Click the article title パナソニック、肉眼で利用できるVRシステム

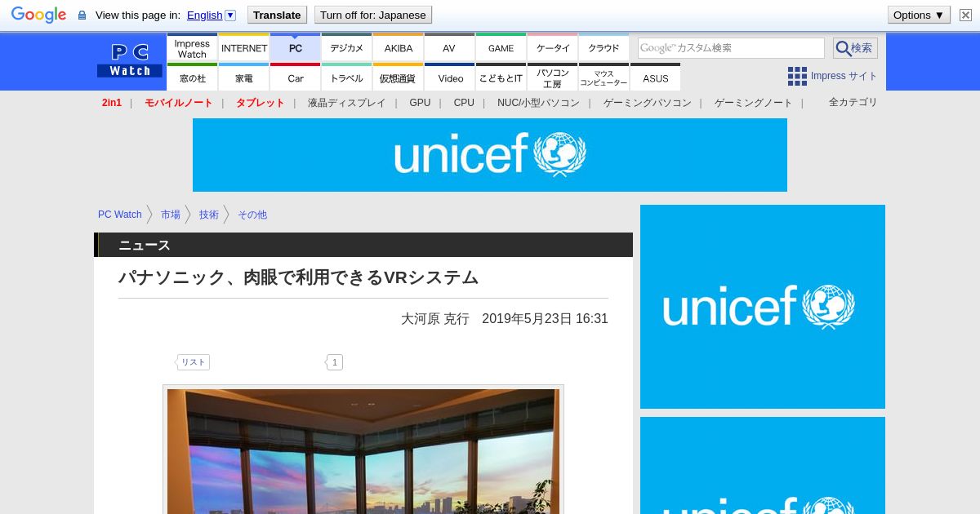[x=298, y=277]
